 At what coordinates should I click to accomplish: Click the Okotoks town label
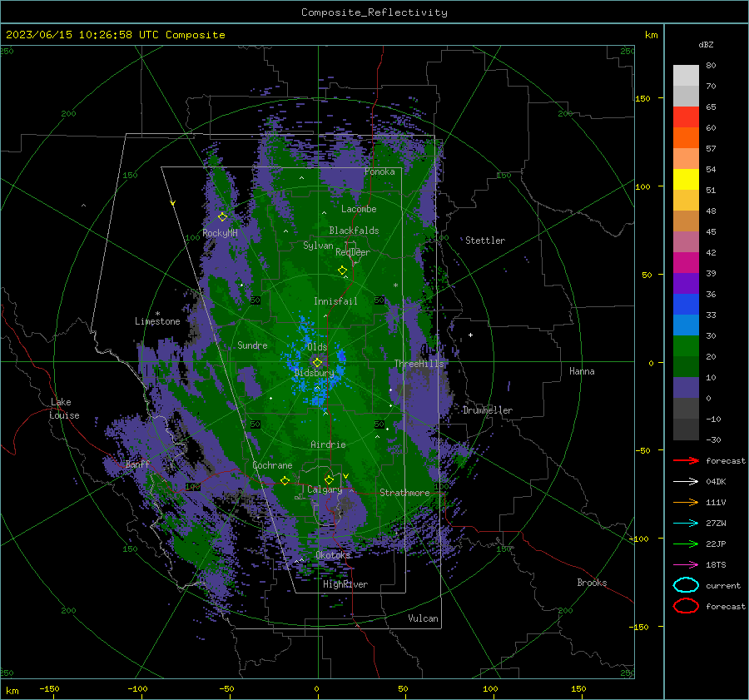(x=333, y=554)
